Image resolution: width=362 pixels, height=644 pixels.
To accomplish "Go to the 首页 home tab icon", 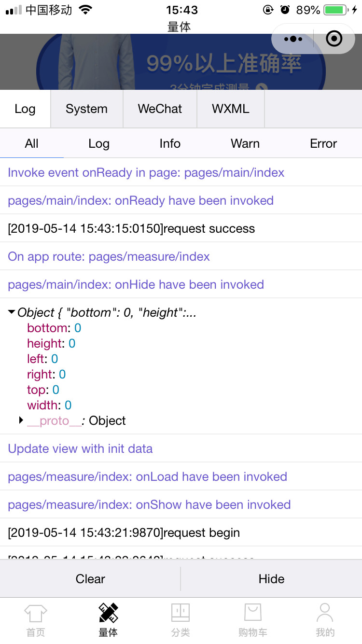I will [x=36, y=613].
